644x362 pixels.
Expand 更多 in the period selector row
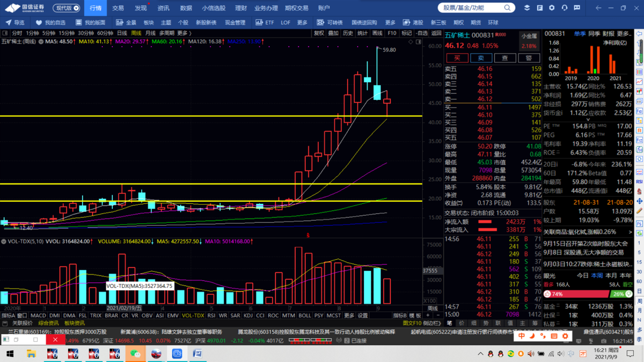pos(184,33)
